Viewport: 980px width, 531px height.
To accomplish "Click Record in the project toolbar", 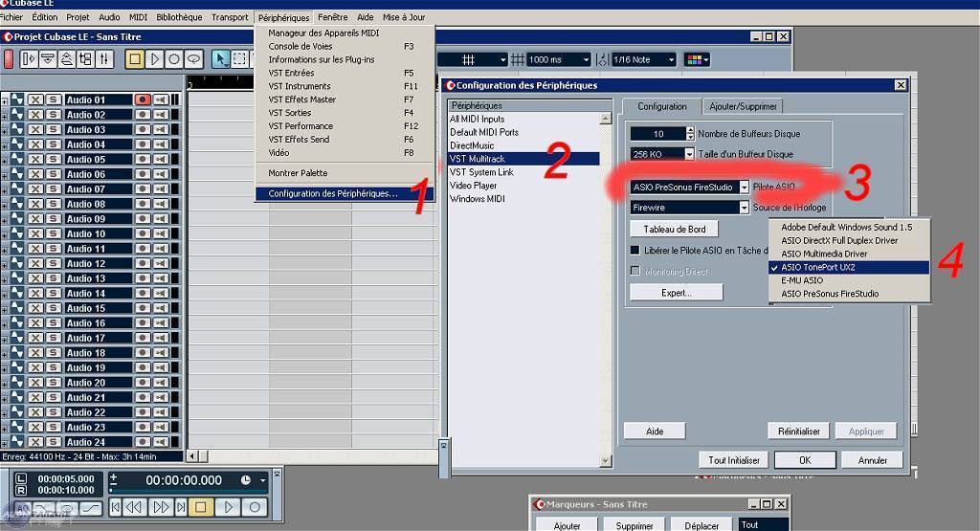I will [x=174, y=59].
